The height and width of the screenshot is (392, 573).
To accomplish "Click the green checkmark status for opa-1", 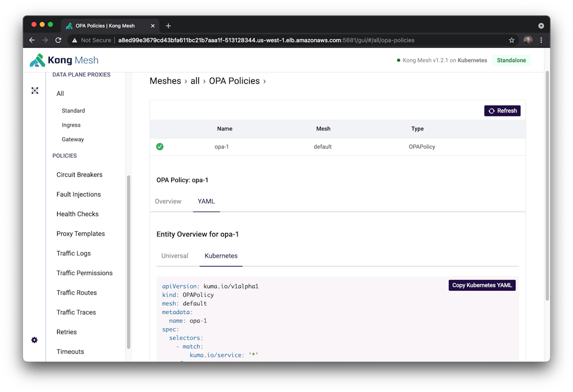I will click(x=160, y=147).
